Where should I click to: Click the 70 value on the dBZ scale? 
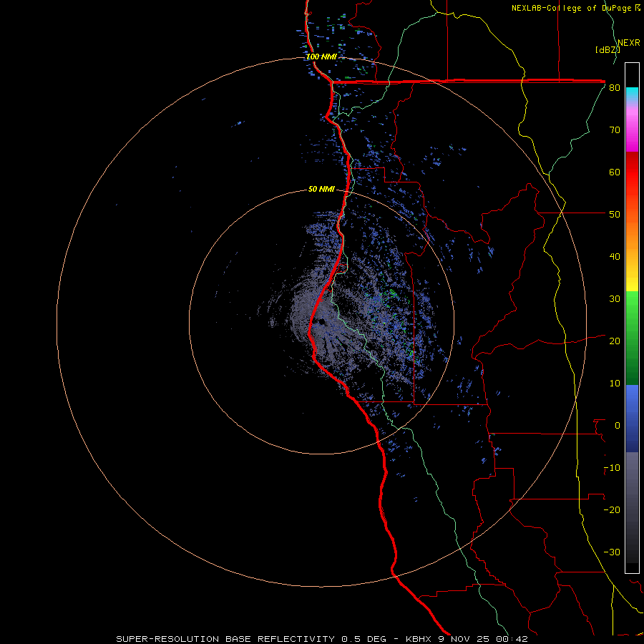(x=615, y=130)
